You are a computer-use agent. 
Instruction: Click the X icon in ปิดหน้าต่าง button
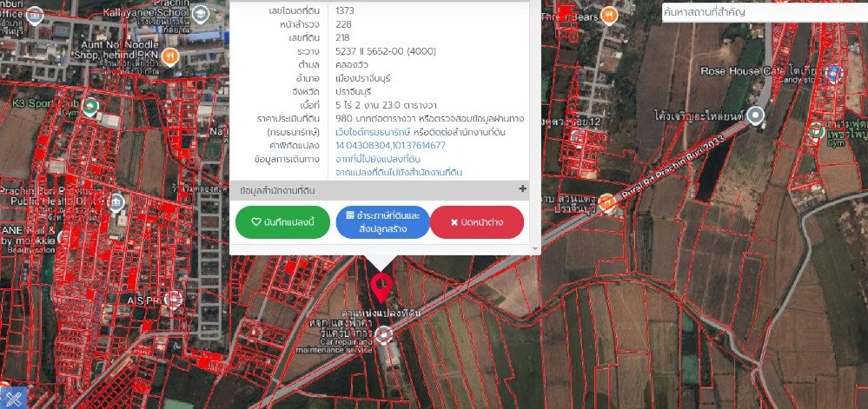454,222
